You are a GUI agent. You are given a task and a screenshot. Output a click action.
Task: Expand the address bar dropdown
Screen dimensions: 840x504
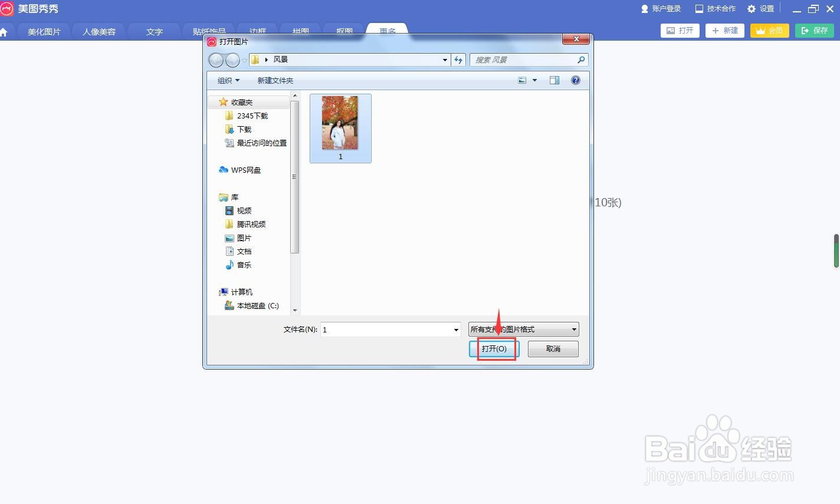(445, 60)
